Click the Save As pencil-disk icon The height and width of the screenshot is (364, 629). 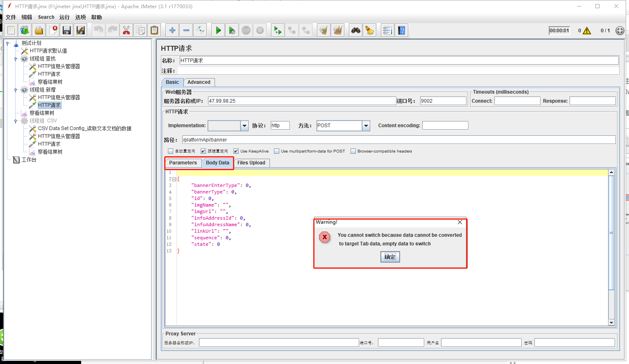tap(81, 30)
